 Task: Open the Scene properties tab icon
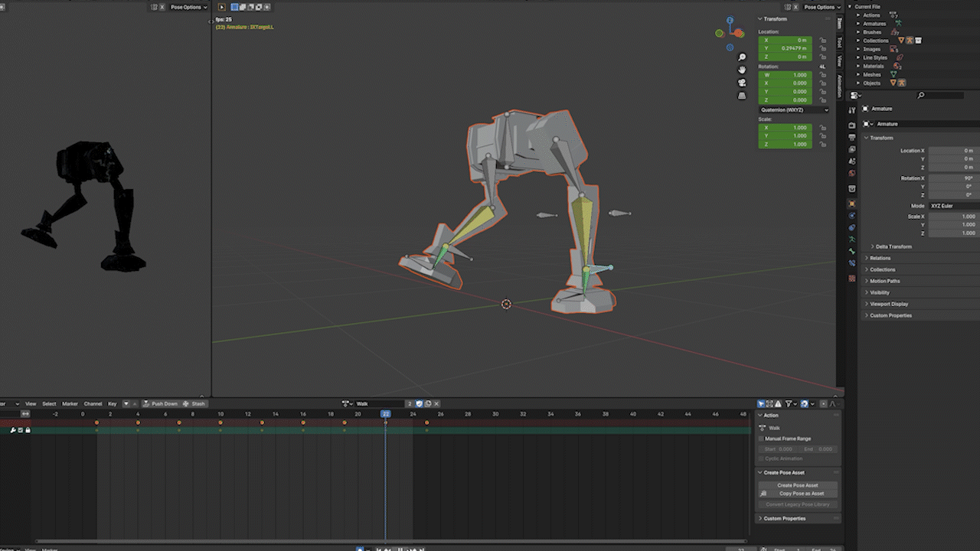coord(852,162)
